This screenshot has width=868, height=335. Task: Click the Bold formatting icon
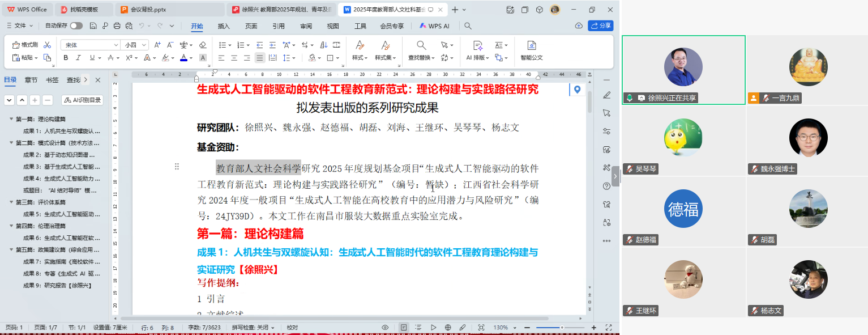pos(66,58)
